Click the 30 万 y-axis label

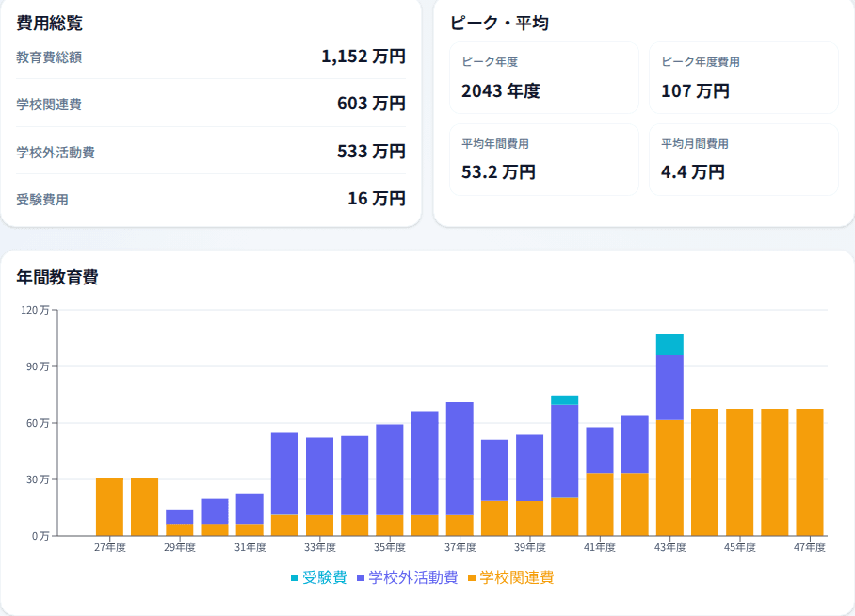(38, 479)
